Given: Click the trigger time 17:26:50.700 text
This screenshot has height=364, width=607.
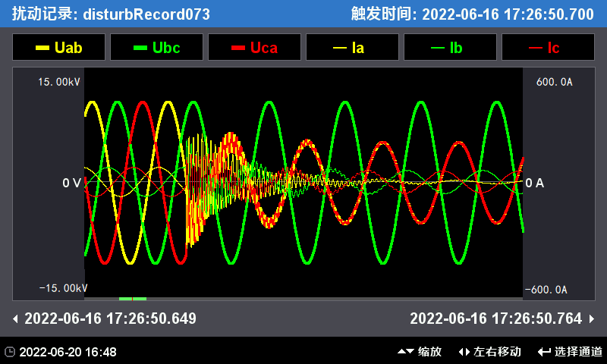Looking at the screenshot, I should pyautogui.click(x=508, y=14).
